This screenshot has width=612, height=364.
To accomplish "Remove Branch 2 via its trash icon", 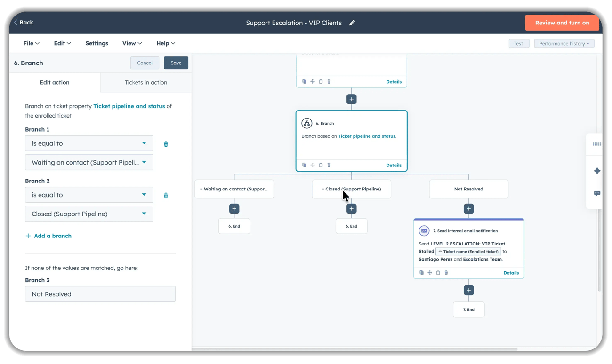I will point(165,195).
